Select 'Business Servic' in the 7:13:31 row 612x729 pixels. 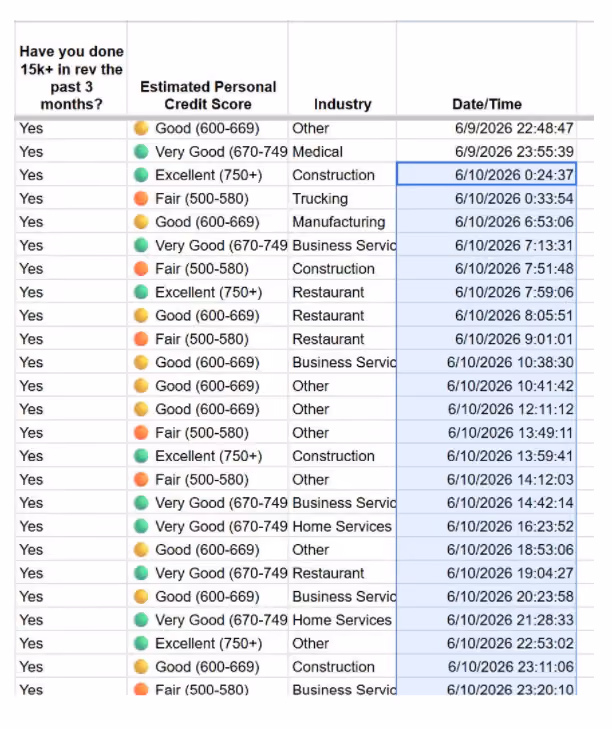[x=344, y=245]
